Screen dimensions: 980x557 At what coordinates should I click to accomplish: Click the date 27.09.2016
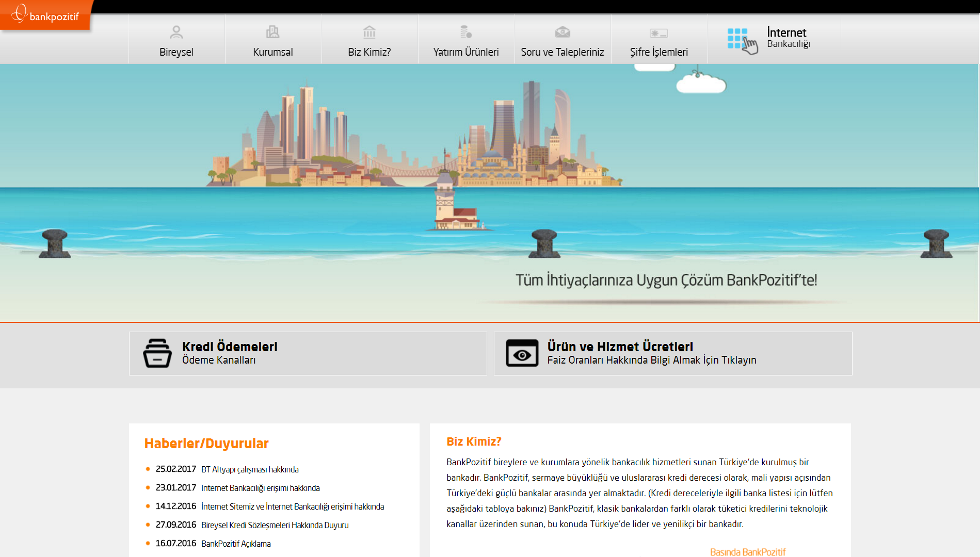(x=176, y=525)
